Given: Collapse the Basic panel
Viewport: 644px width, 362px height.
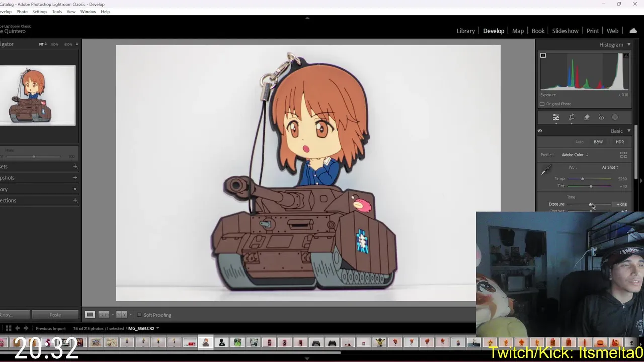Looking at the screenshot, I should (x=629, y=131).
